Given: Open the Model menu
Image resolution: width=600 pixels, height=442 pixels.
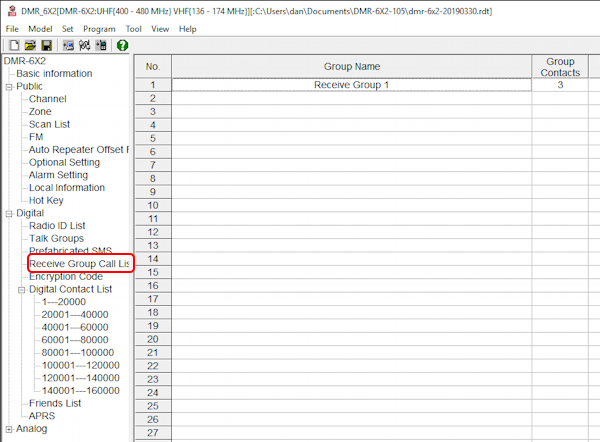Looking at the screenshot, I should point(40,29).
